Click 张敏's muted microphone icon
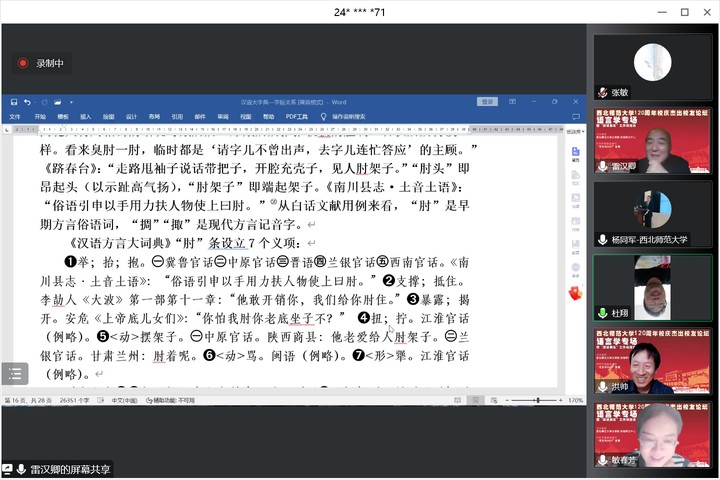Viewport: 720px width, 480px height. [x=603, y=92]
